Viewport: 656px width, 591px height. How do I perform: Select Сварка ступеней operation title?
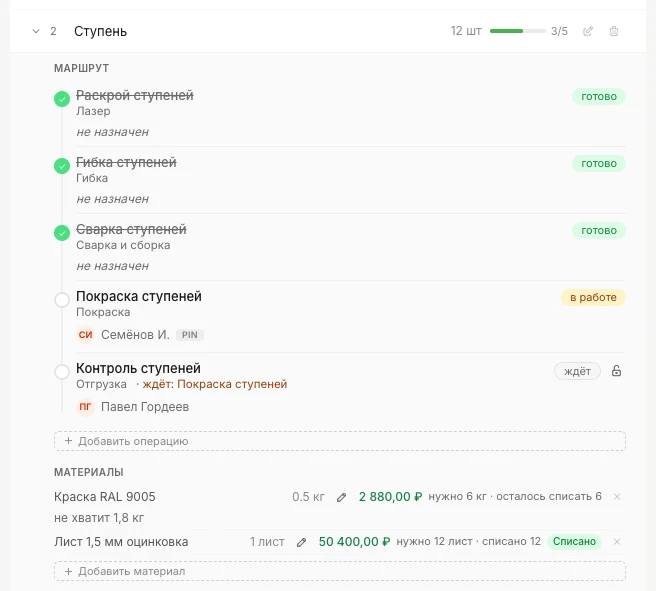point(131,229)
